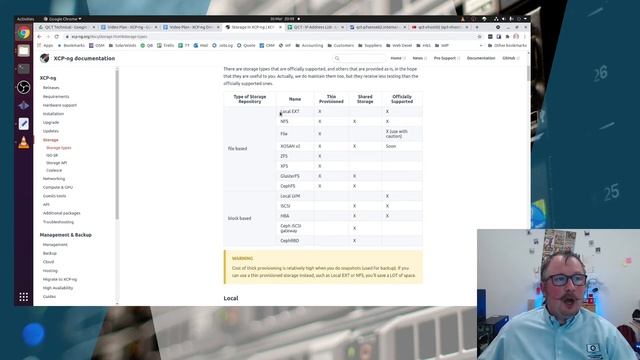This screenshot has width=640, height=360.
Task: Open the CRM bookmark
Action: pyautogui.click(x=267, y=46)
